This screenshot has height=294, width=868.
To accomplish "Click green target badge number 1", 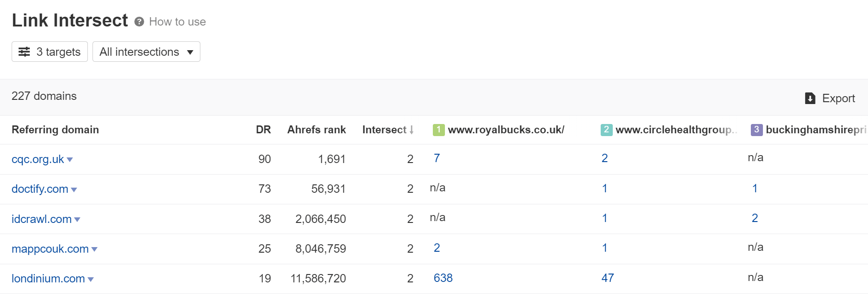I will pyautogui.click(x=438, y=130).
